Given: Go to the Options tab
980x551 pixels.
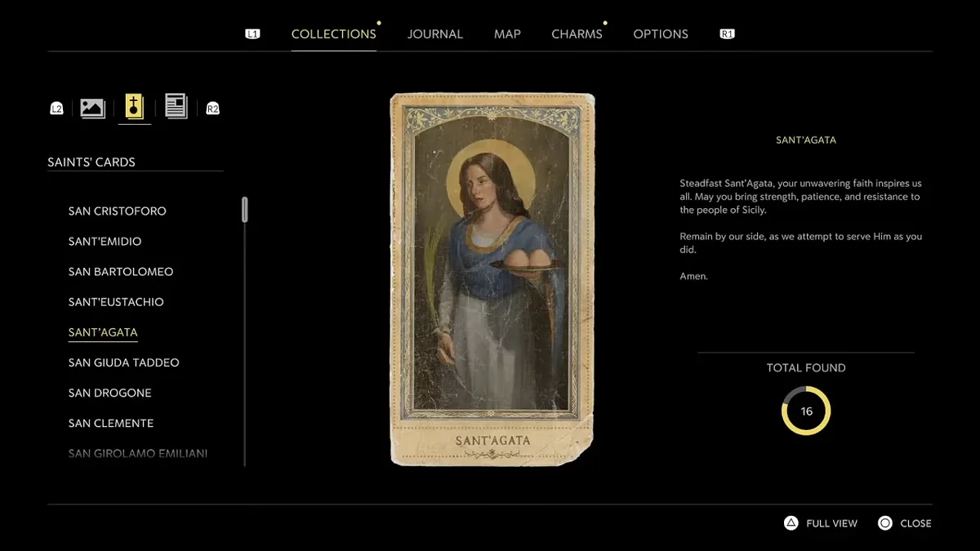Looking at the screenshot, I should coord(660,34).
